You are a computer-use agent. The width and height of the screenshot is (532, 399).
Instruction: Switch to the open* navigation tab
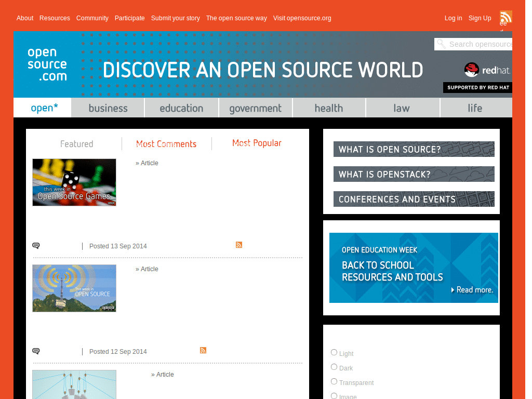(x=43, y=108)
